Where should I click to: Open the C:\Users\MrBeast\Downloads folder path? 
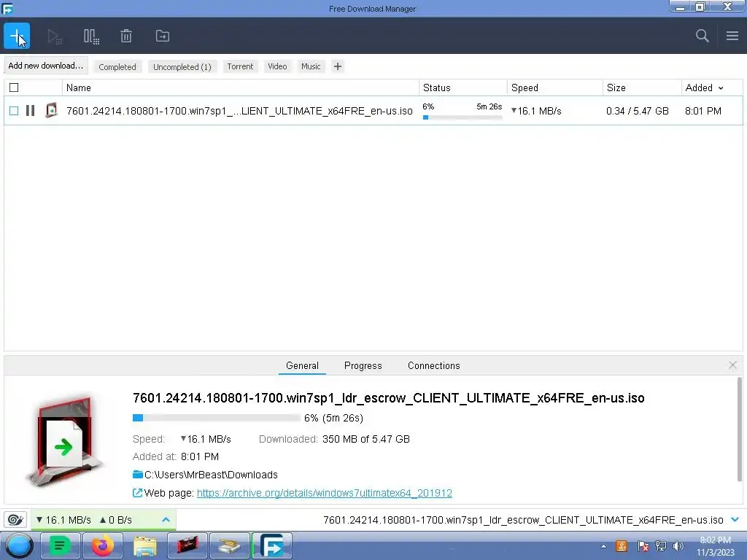pos(211,475)
